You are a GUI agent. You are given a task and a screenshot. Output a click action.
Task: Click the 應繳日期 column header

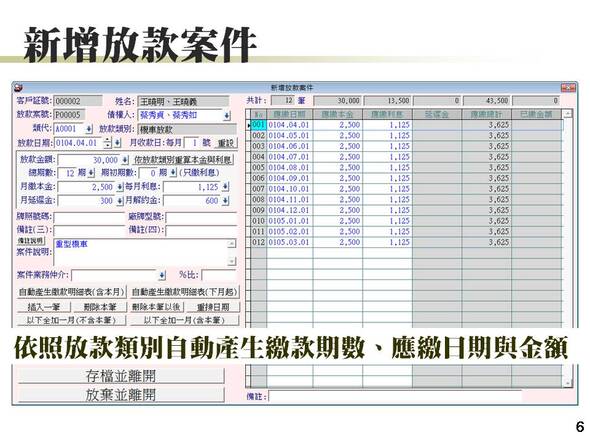pos(289,114)
